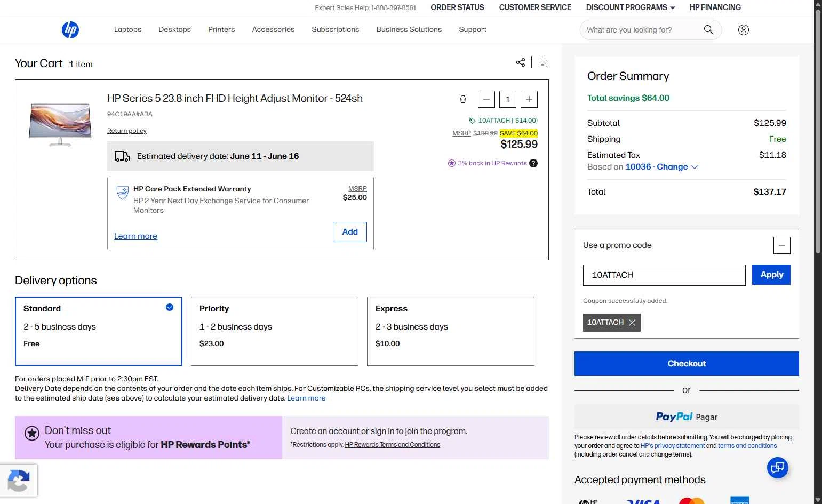Open Discount Programs dropdown

[x=631, y=7]
